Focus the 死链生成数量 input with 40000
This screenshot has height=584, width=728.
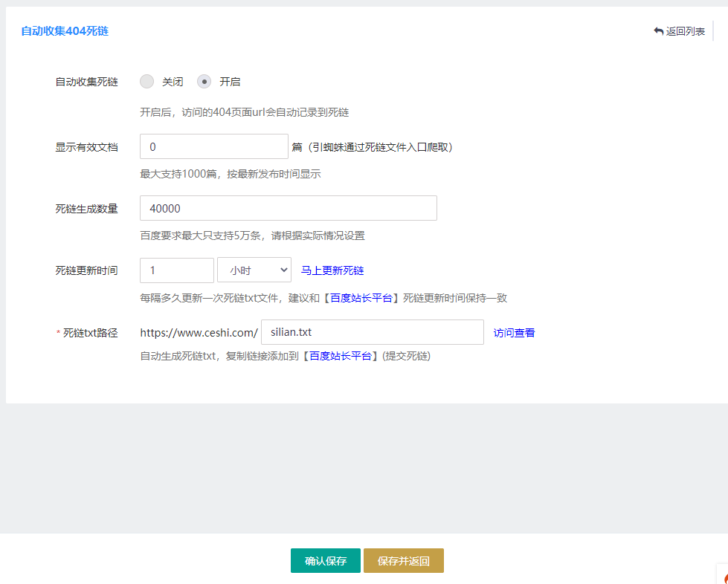tap(289, 208)
